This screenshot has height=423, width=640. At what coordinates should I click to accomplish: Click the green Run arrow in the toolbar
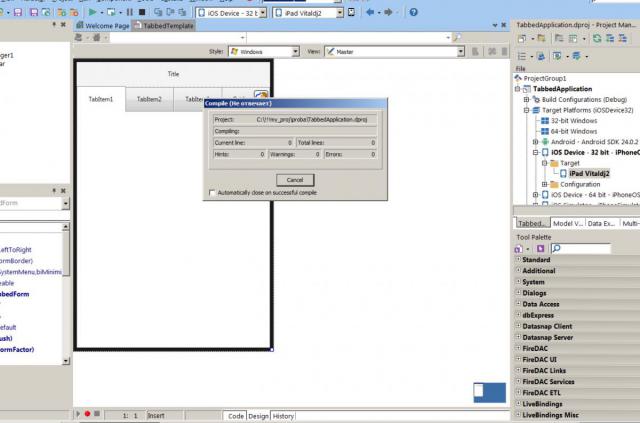[93, 13]
